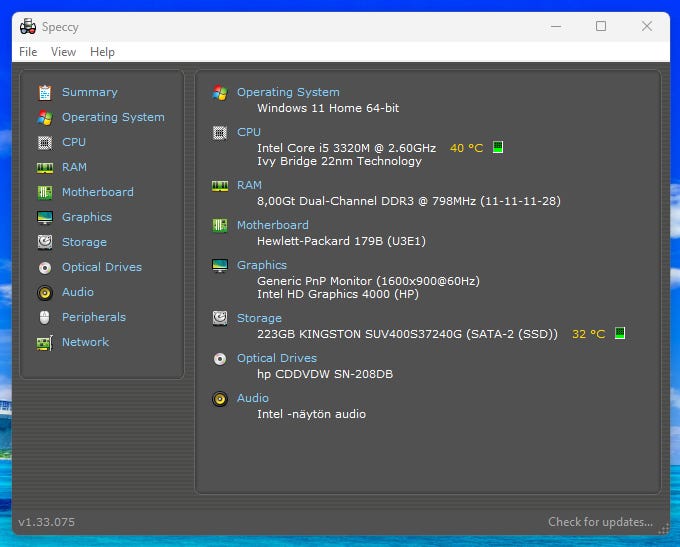This screenshot has width=680, height=547.
Task: Click the Intel -näytön audio text
Action: (x=311, y=414)
